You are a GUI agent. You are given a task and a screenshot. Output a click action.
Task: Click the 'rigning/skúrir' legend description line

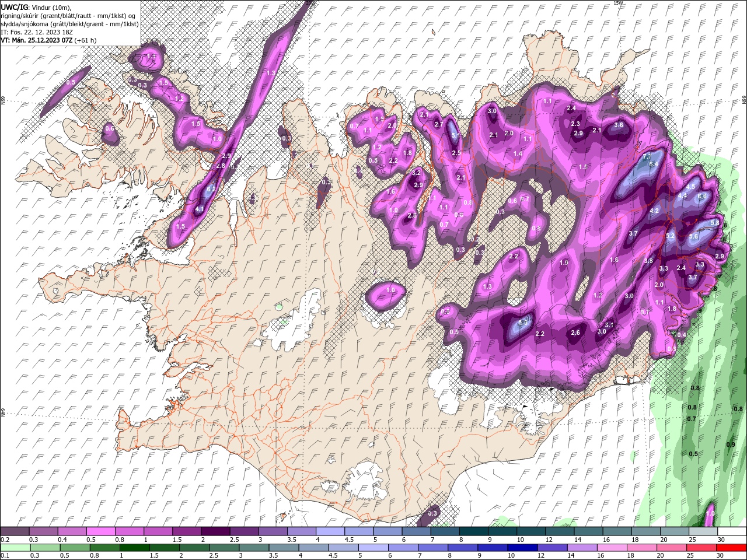[x=68, y=16]
